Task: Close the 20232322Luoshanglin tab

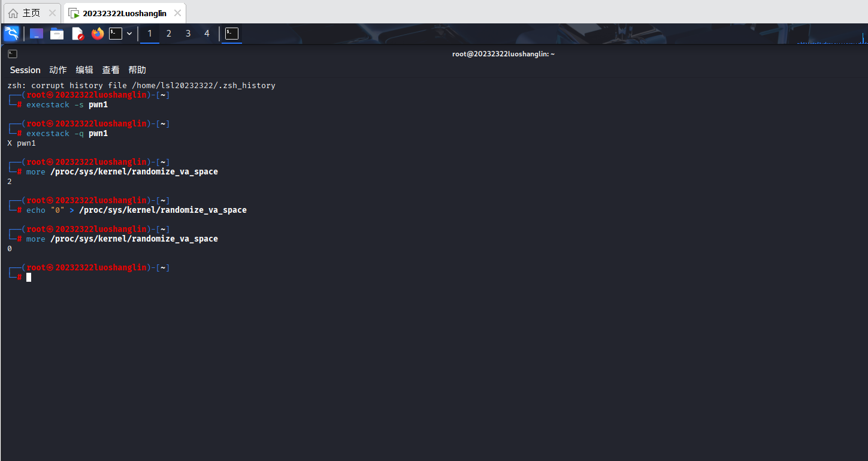Action: 177,13
